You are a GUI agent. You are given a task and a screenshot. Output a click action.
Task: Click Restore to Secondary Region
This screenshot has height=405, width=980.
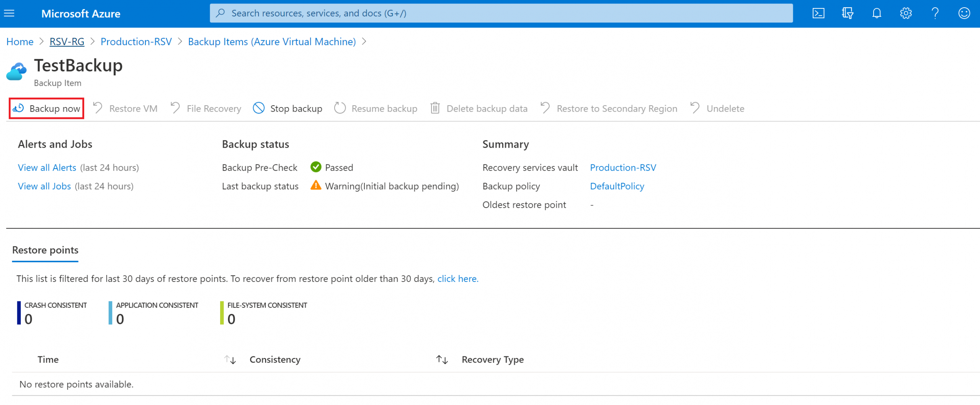tap(609, 108)
